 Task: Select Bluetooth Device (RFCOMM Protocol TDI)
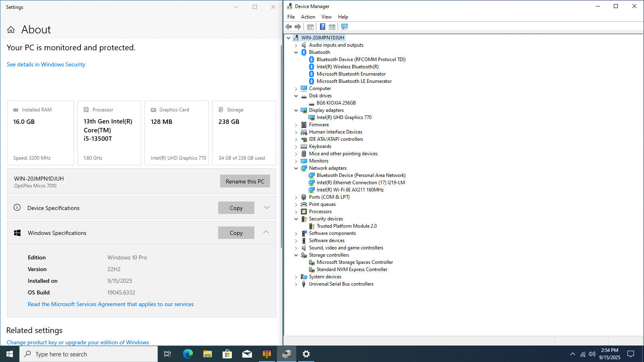click(361, 60)
